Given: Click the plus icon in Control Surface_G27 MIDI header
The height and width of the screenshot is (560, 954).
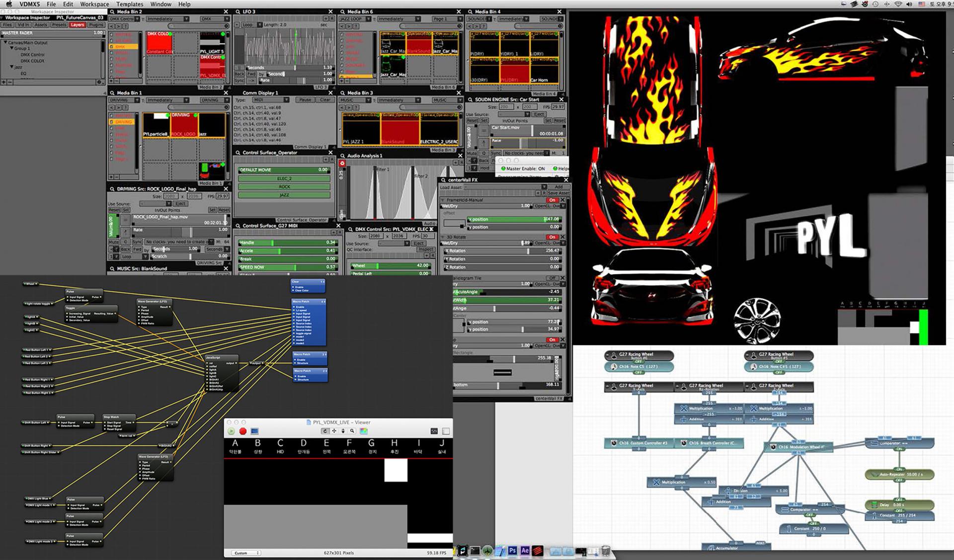Looking at the screenshot, I should click(334, 233).
